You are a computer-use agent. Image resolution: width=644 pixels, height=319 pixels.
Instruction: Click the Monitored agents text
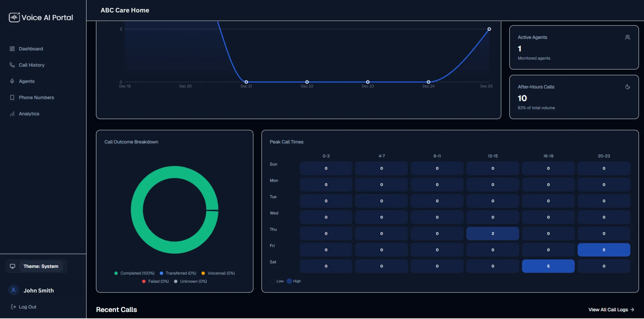[534, 58]
